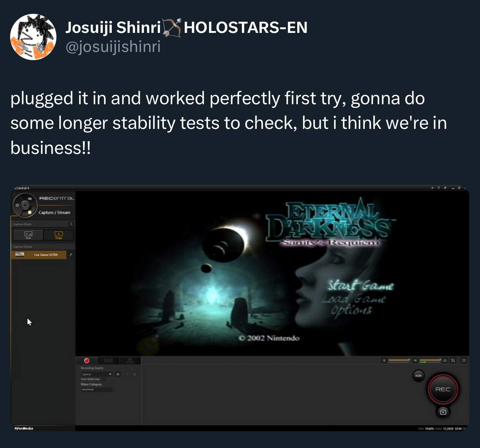The image size is (480, 448).
Task: Mute the microphone icon
Action: [x=384, y=361]
